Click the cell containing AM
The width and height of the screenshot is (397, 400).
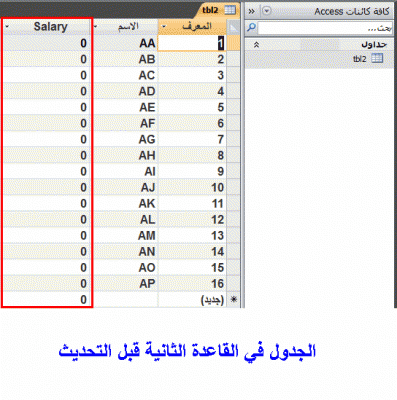(x=125, y=235)
